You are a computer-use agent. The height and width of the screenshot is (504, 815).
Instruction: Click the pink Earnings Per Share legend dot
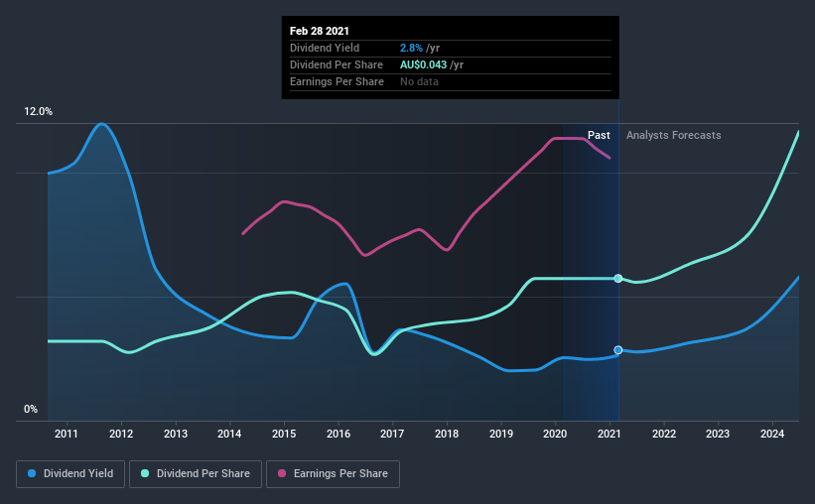[x=282, y=473]
